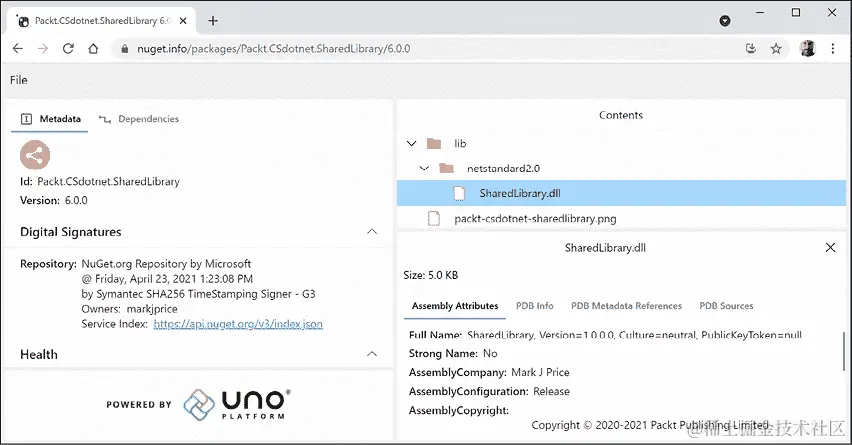Click the padlock site security icon

pos(124,49)
